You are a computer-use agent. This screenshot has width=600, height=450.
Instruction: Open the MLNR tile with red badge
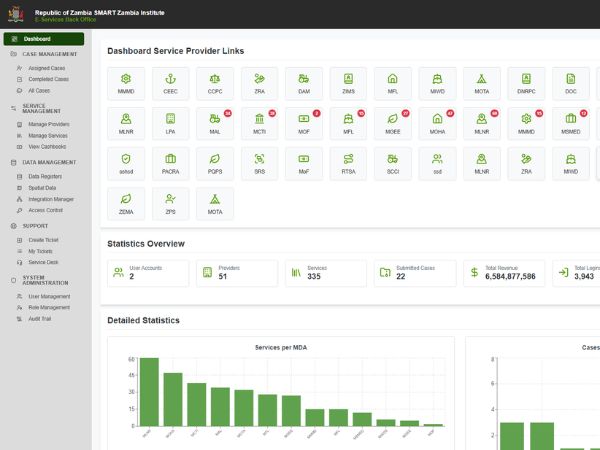coord(481,124)
